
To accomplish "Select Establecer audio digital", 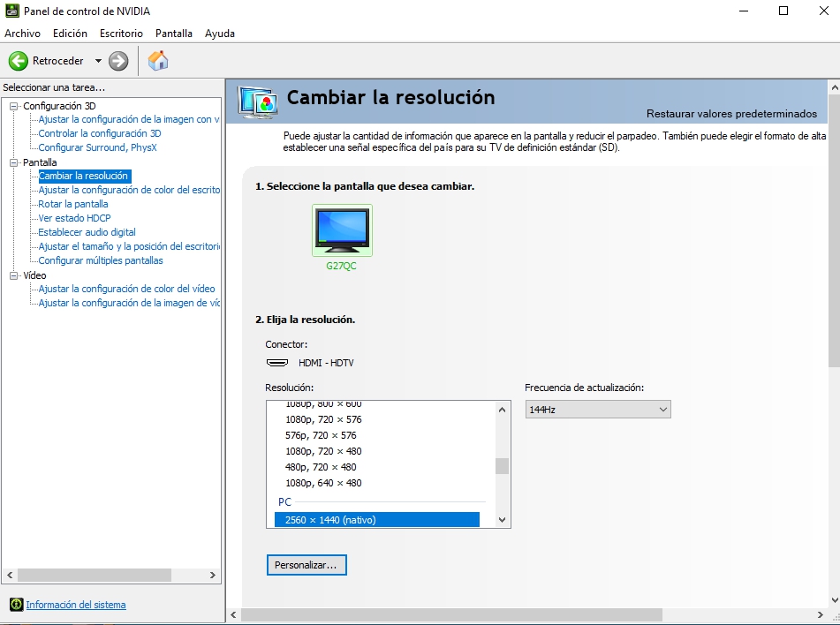I will 87,232.
